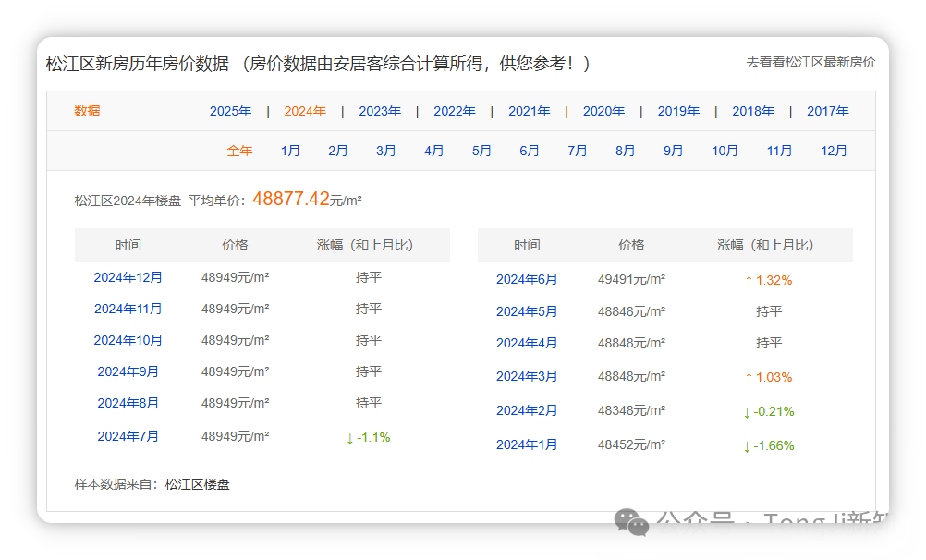The width and height of the screenshot is (926, 560).
Task: Click the ↓-1.1% change for July
Action: click(368, 438)
